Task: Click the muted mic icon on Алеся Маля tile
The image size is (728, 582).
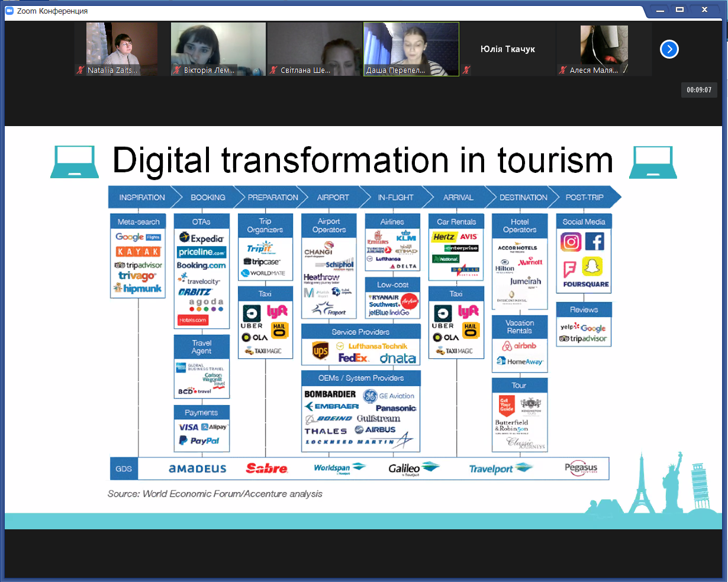Action: [563, 70]
